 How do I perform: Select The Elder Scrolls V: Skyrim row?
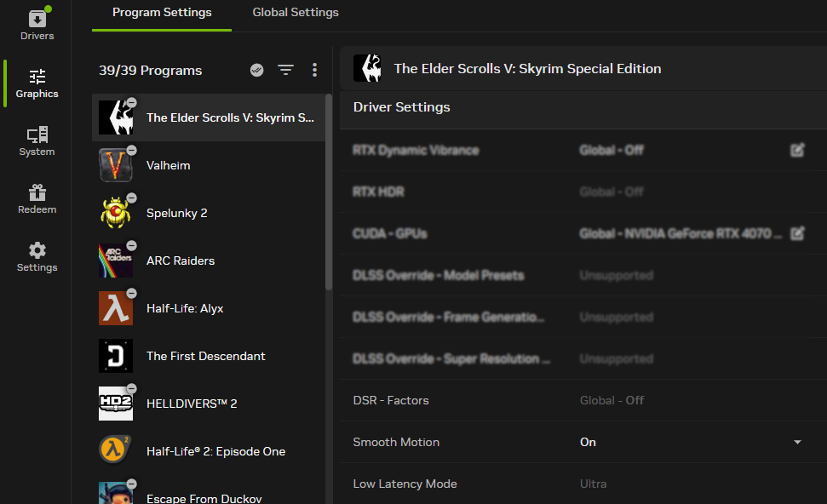pos(209,117)
